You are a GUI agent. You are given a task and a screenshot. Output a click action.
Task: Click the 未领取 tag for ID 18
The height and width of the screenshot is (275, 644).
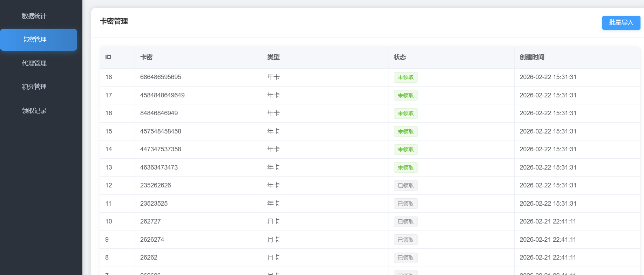click(405, 77)
